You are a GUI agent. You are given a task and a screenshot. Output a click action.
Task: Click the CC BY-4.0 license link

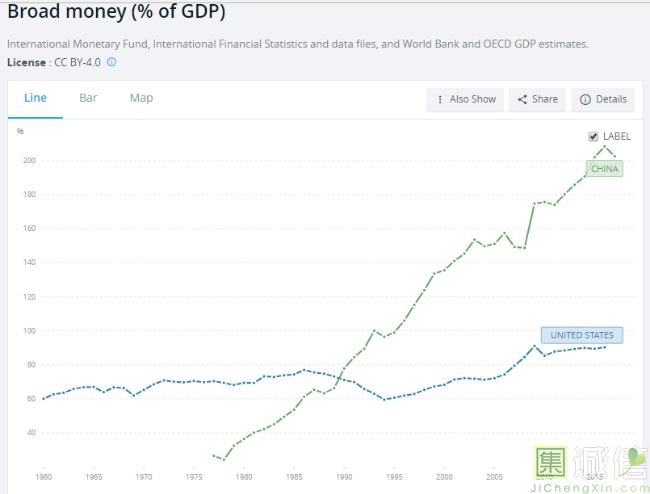click(78, 63)
